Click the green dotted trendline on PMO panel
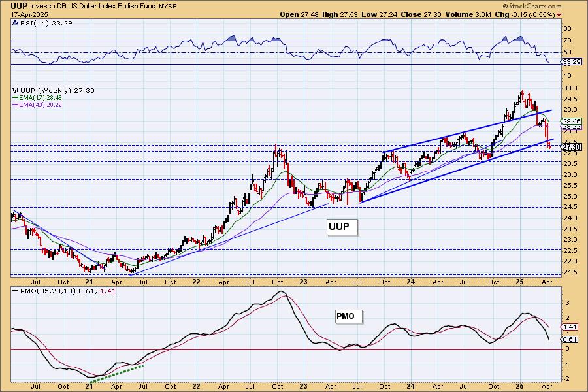The height and width of the screenshot is (392, 588). coord(117,374)
